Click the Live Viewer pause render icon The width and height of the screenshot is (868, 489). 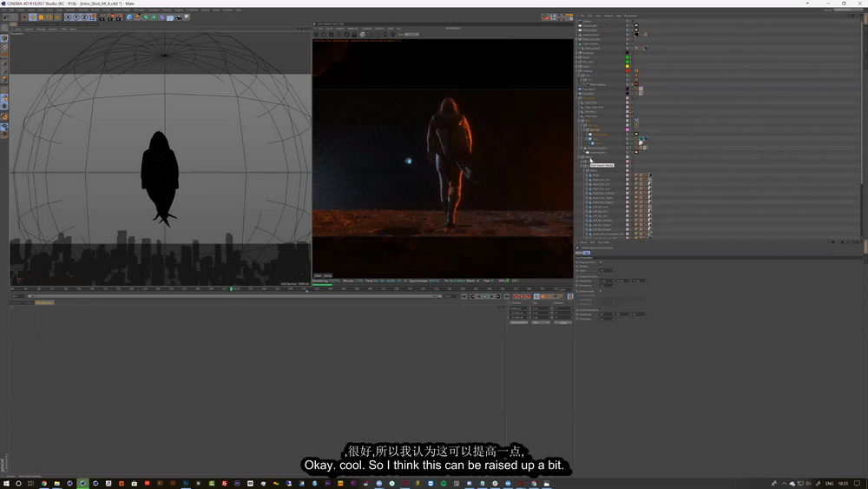(x=332, y=35)
